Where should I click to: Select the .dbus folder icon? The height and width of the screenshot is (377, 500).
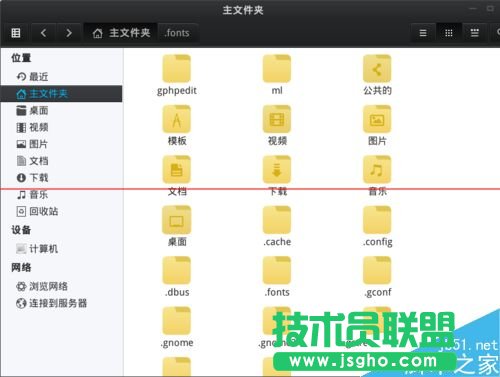(177, 270)
